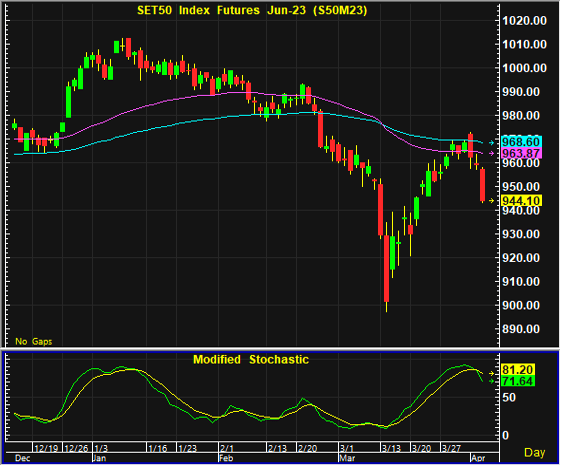Click the 990.00 price axis label
The height and width of the screenshot is (466, 561).
coord(521,92)
